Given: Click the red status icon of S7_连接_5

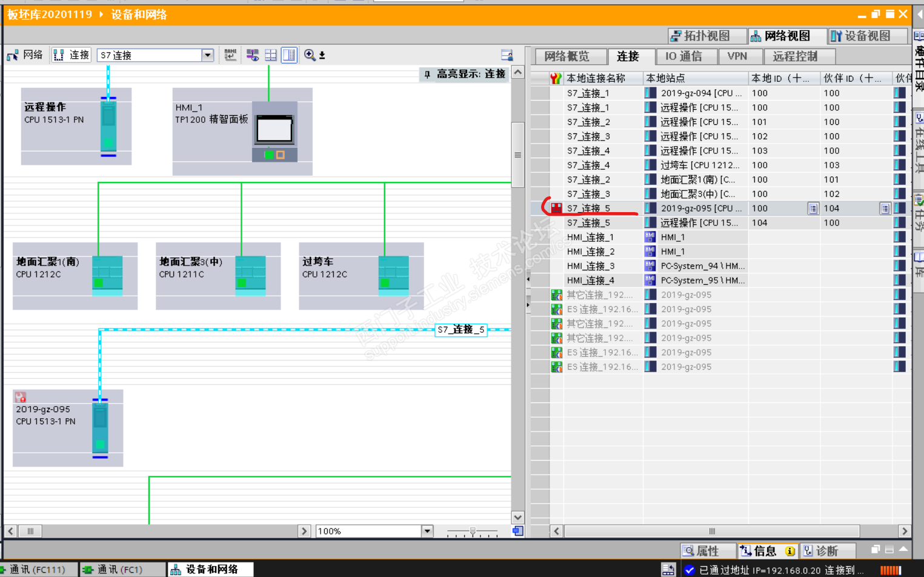Looking at the screenshot, I should point(556,208).
